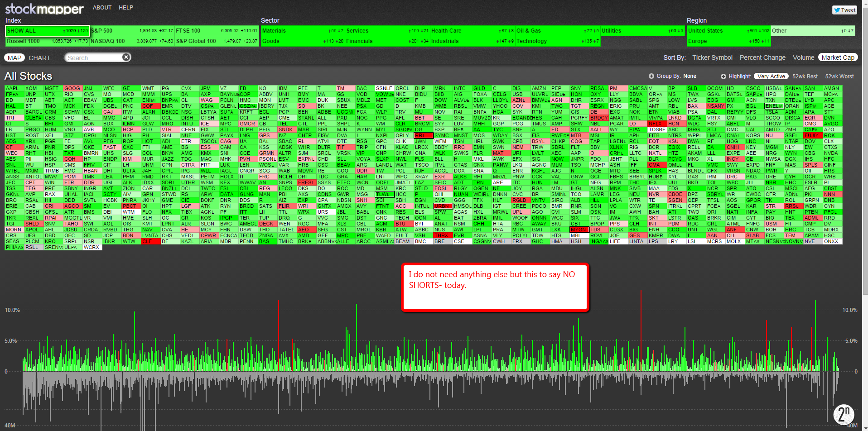Screen dimensions: 868x431
Task: Sort stocks by Ticker Symbol
Action: click(712, 57)
